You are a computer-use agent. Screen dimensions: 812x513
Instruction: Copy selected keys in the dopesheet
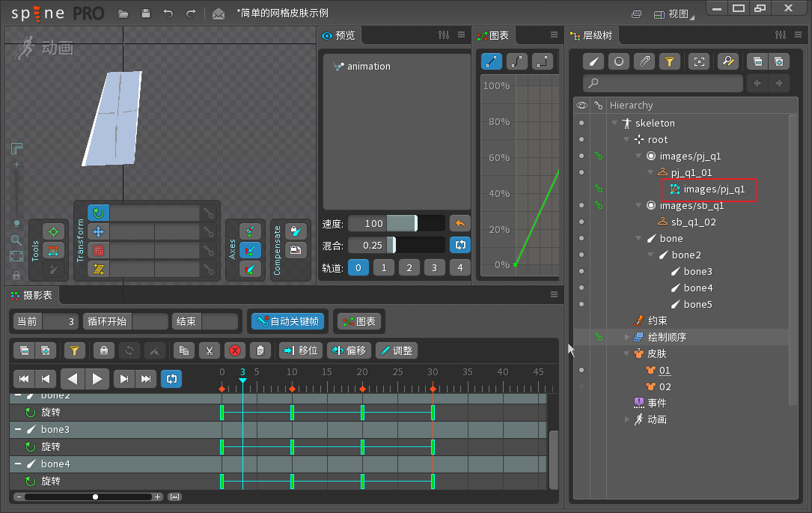coord(184,350)
